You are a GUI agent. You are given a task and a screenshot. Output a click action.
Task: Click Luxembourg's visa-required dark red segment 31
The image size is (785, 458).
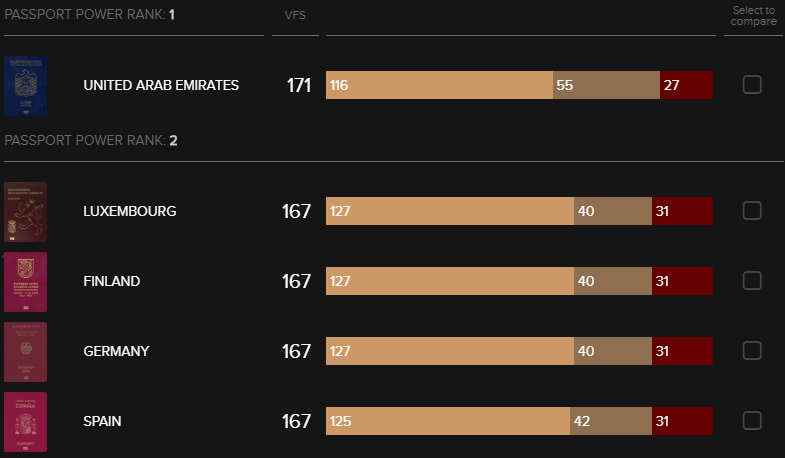click(x=682, y=211)
